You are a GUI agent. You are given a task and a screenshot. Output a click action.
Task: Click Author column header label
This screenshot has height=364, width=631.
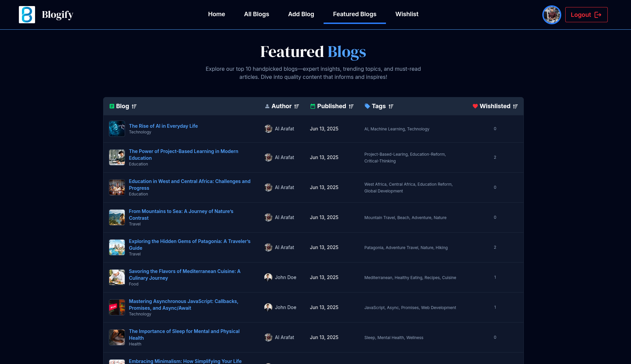(x=281, y=106)
